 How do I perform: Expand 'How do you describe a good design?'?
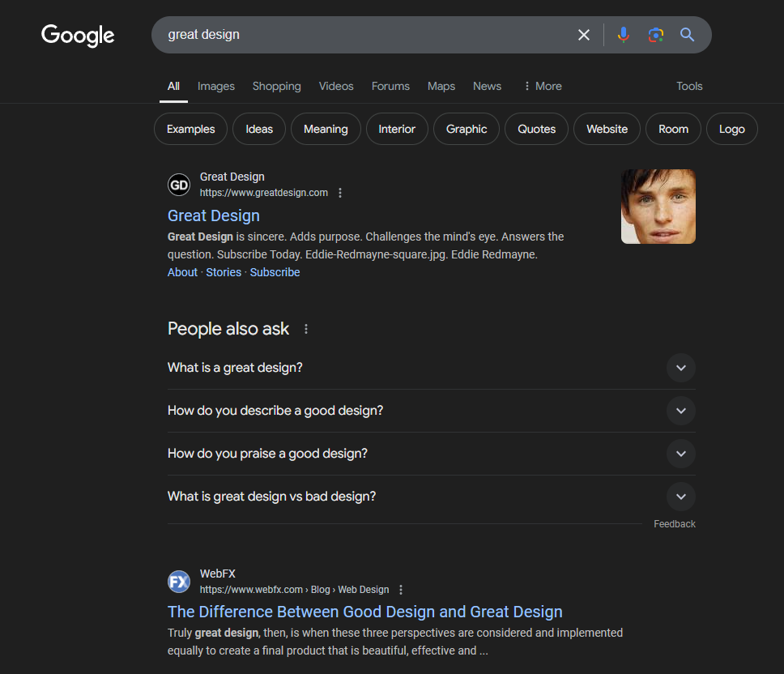coord(432,411)
